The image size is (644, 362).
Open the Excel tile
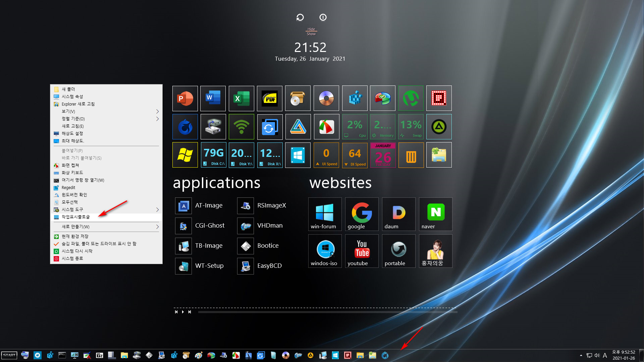(241, 98)
